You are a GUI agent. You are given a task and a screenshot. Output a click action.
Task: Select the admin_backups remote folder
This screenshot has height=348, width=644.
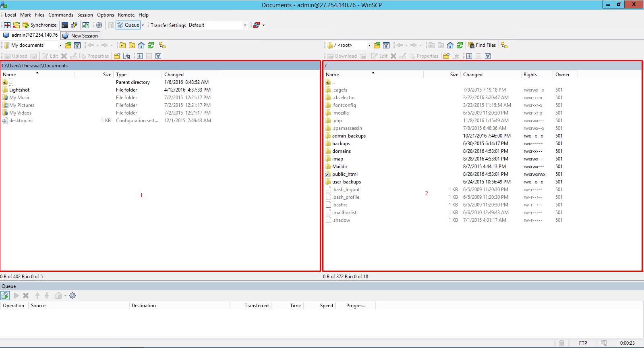click(x=349, y=136)
